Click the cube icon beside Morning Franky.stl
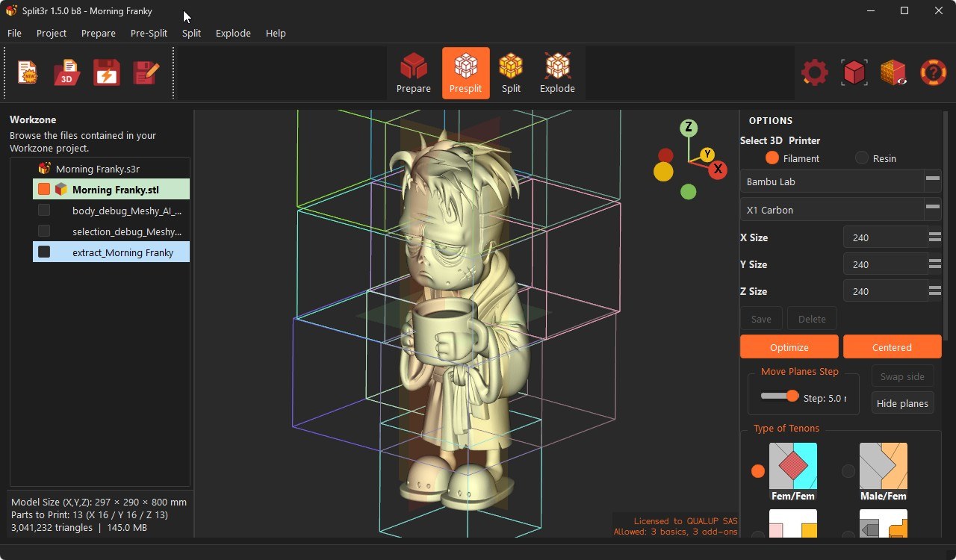 coord(61,190)
